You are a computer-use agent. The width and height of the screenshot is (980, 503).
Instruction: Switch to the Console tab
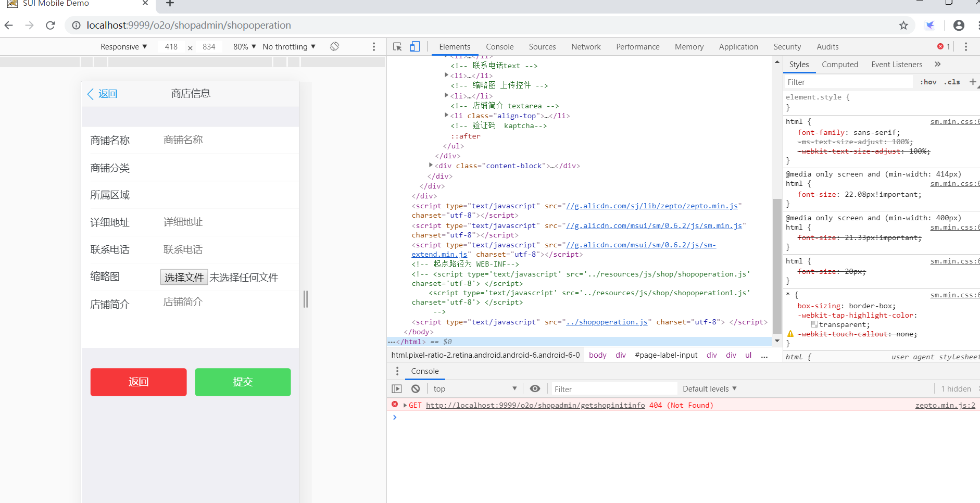(x=499, y=46)
